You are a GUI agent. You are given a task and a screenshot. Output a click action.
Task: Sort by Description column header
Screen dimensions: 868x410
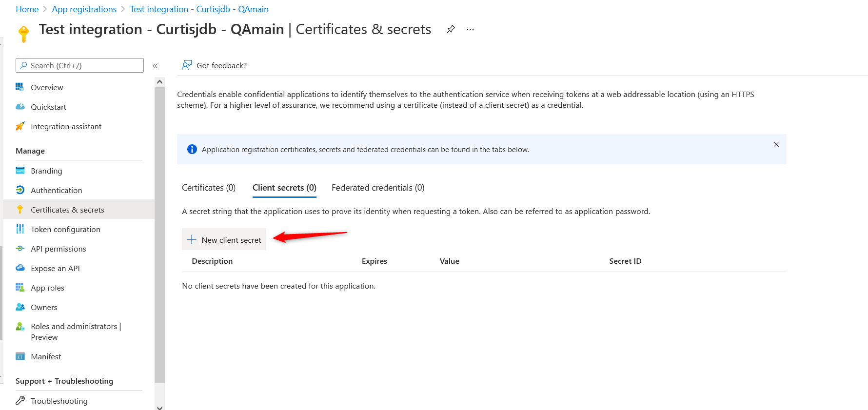(x=212, y=261)
